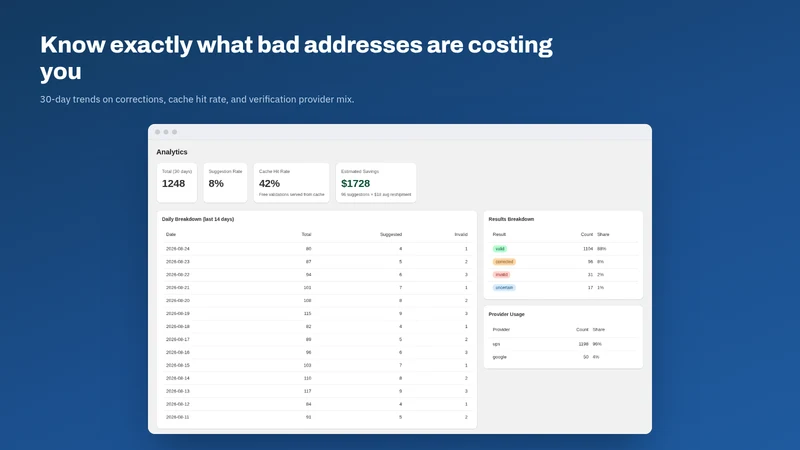Select the google provider row
This screenshot has height=450, width=800.
563,357
